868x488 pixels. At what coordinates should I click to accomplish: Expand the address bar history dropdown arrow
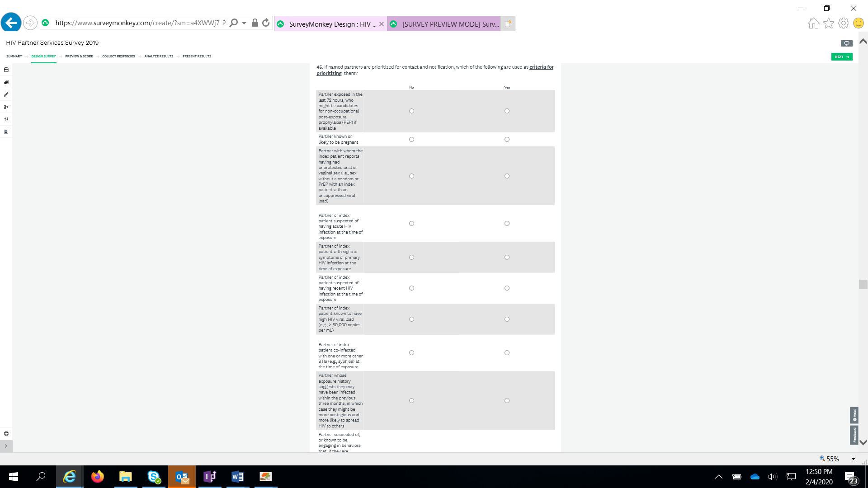tap(244, 23)
